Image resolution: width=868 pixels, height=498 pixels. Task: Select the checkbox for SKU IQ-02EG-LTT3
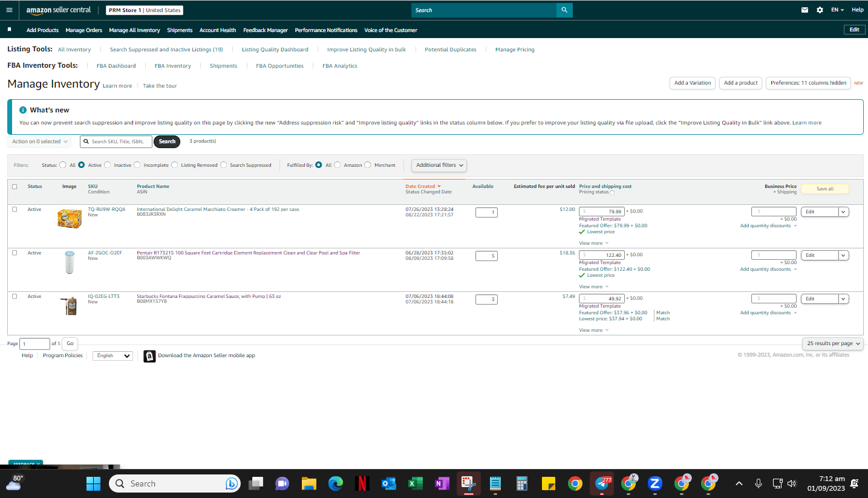[15, 296]
